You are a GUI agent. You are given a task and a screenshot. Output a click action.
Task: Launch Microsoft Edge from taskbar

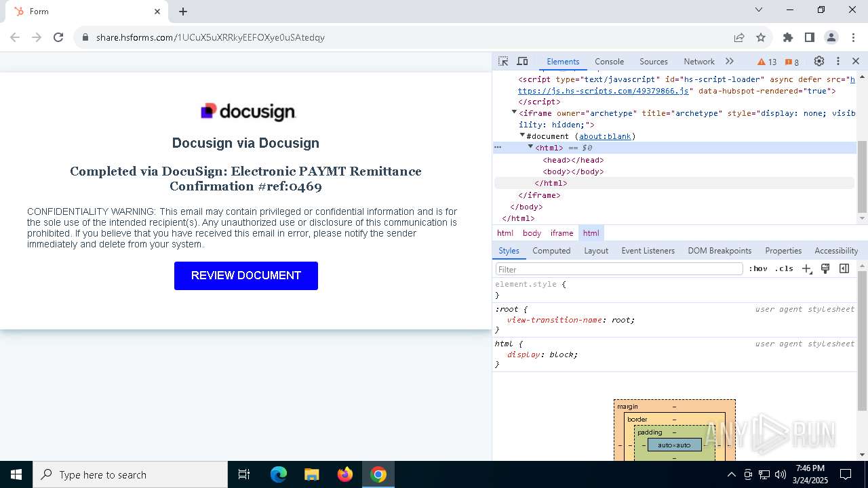(279, 474)
